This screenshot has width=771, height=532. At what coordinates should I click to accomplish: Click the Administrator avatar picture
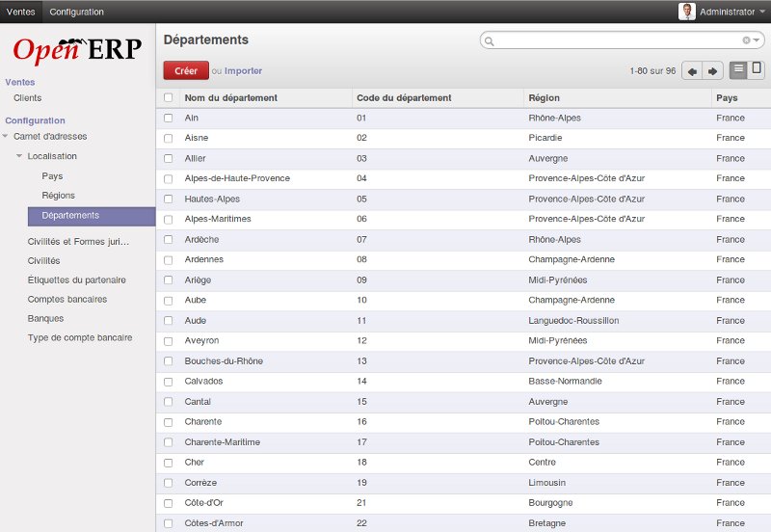click(686, 12)
